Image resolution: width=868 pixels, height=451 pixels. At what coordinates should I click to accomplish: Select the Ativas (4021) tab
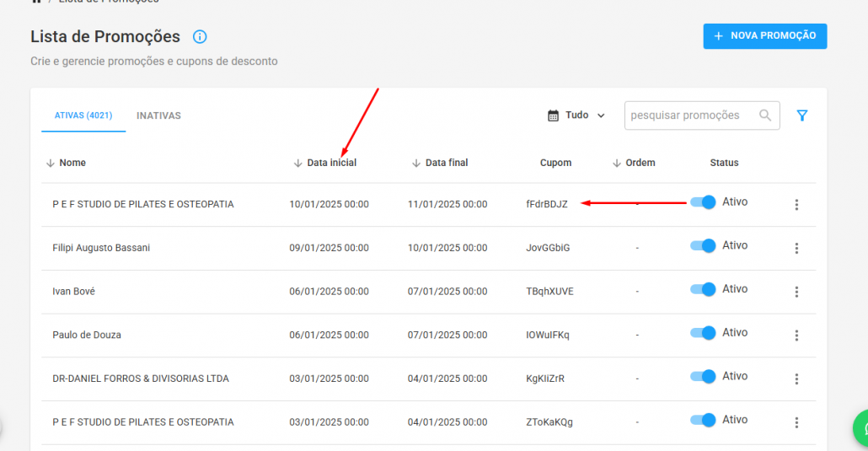pos(83,115)
